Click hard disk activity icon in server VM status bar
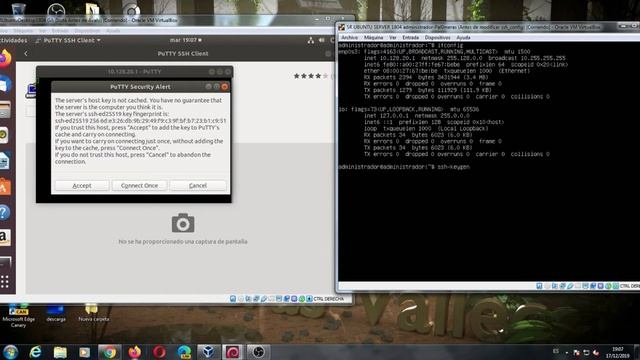This screenshot has height=360, width=640. click(539, 286)
